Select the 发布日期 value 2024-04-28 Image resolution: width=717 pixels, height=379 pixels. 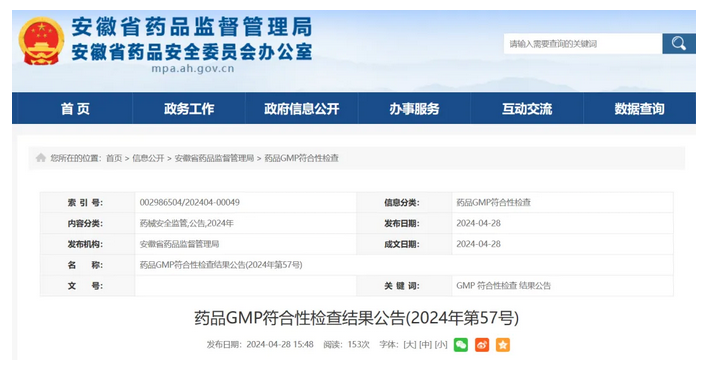[478, 223]
